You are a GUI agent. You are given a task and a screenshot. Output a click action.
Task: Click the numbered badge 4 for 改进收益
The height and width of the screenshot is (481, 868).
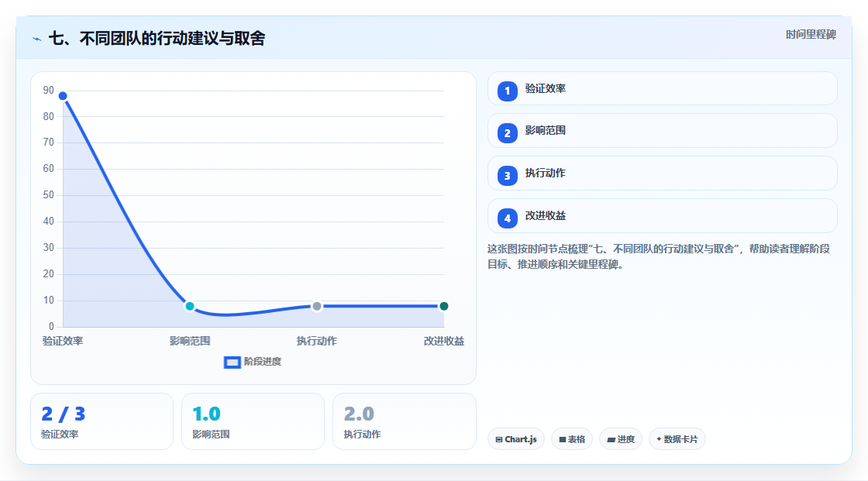pyautogui.click(x=507, y=218)
